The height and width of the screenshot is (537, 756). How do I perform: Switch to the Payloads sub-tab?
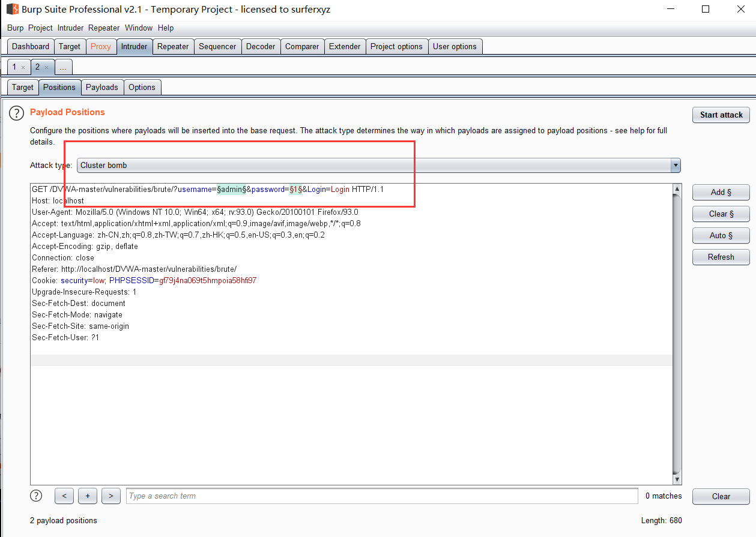[x=102, y=88]
